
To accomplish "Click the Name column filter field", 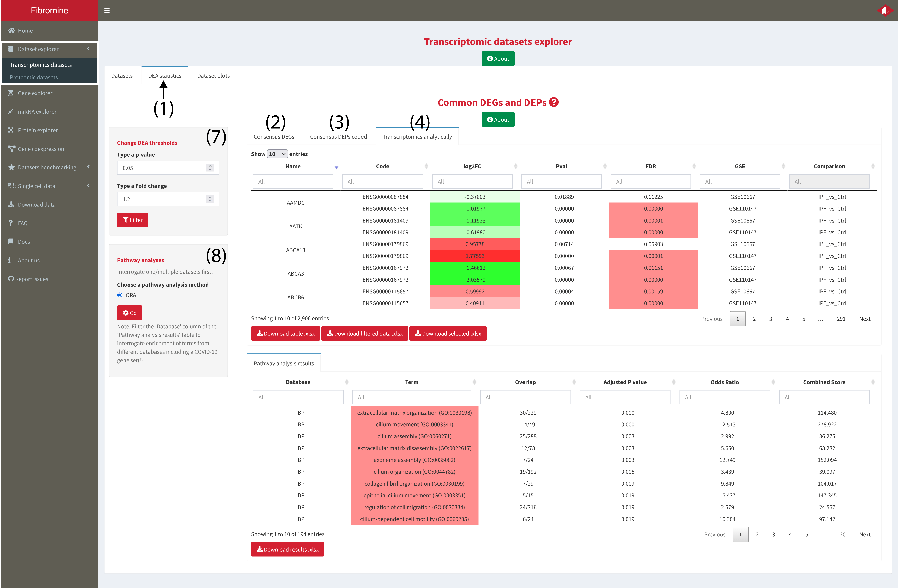I will click(x=293, y=182).
